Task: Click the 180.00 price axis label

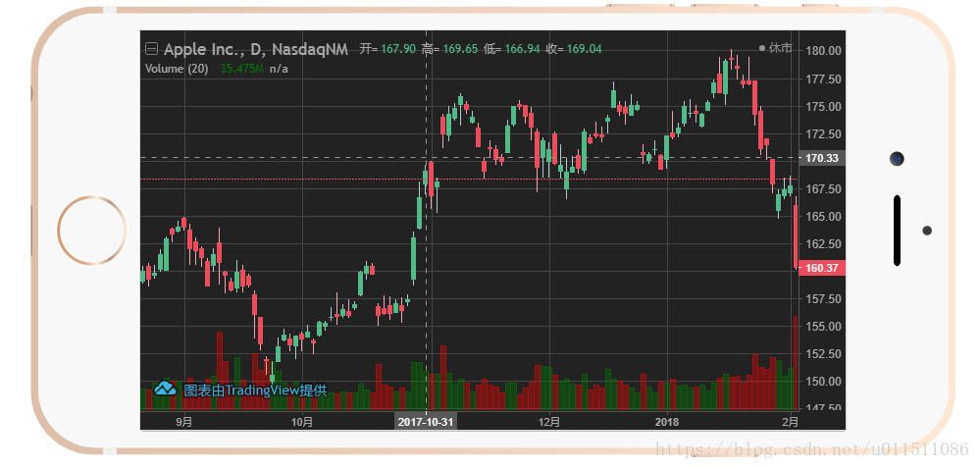Action: tap(823, 51)
